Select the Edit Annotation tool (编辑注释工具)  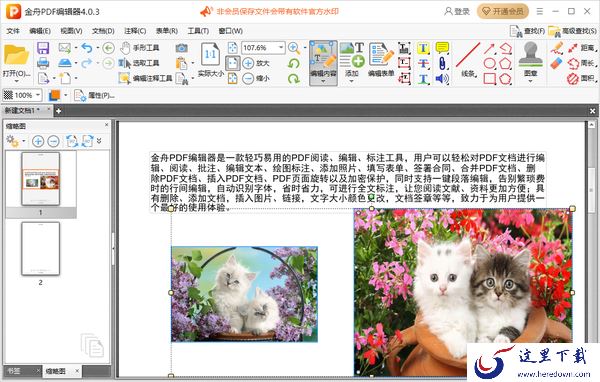145,78
